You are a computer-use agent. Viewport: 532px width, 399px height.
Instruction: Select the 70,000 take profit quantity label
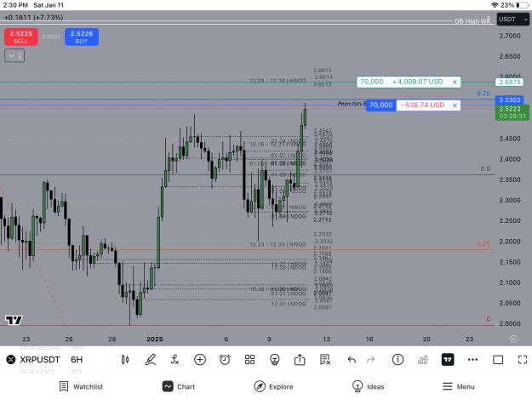coord(371,82)
